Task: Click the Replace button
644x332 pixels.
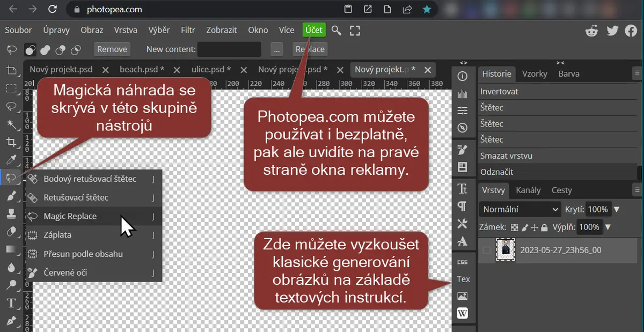Action: pyautogui.click(x=310, y=49)
